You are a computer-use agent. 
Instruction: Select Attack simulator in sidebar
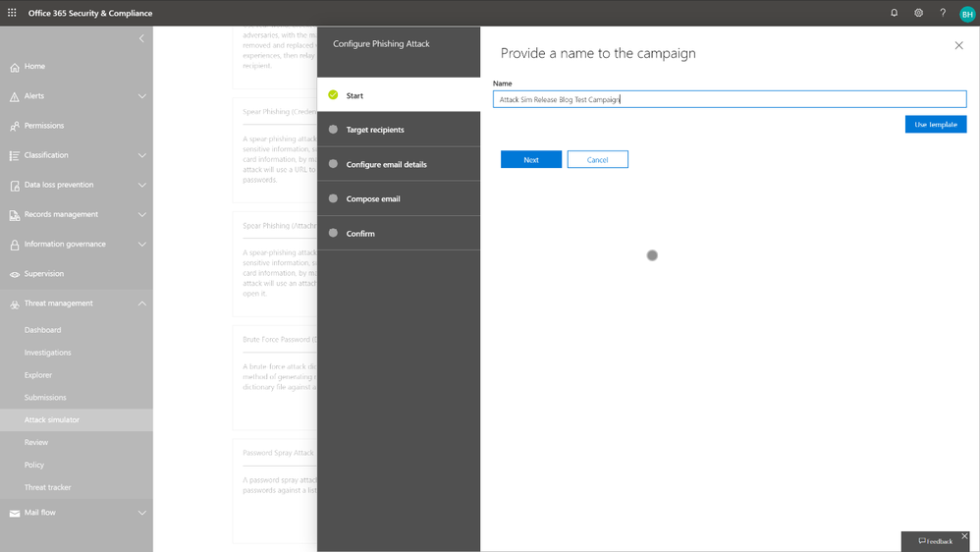coord(77,420)
